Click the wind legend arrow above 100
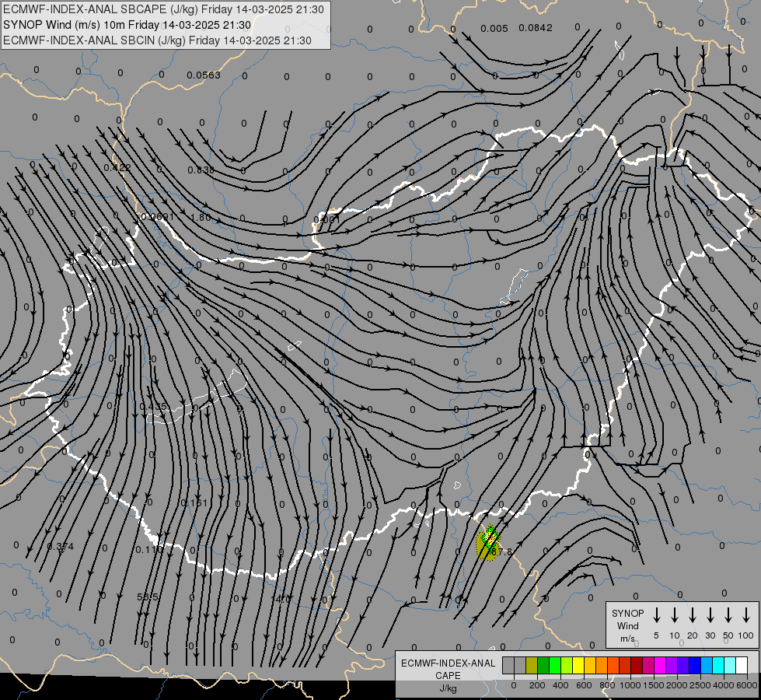Screen dimensions: 761x700 tap(746, 615)
